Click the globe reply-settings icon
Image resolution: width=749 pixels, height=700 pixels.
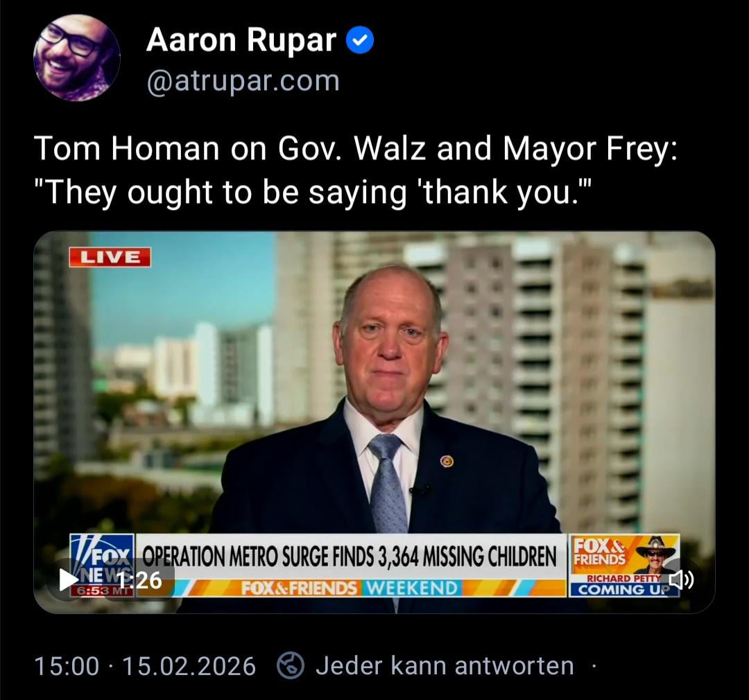point(291,665)
